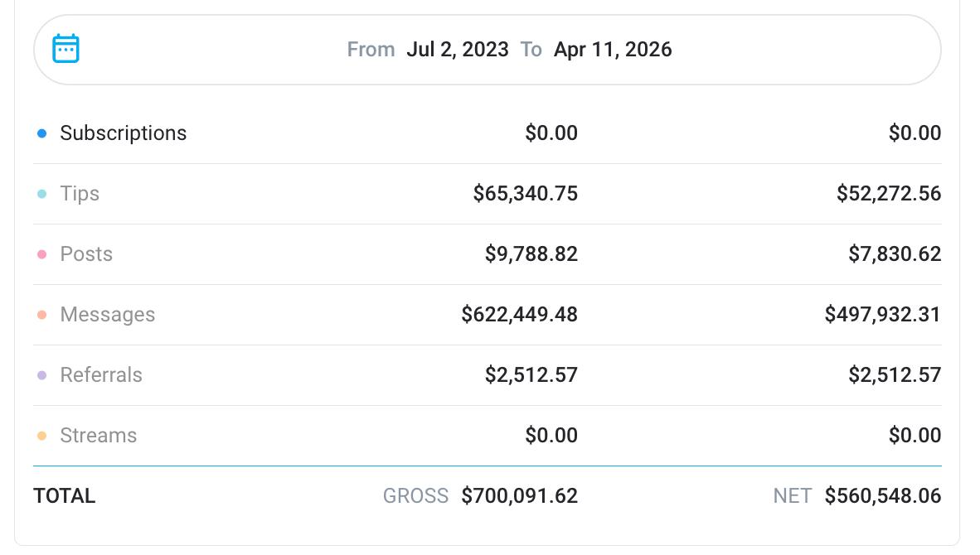Toggle the Referrals purple legend dot
This screenshot has width=980, height=555.
(42, 375)
